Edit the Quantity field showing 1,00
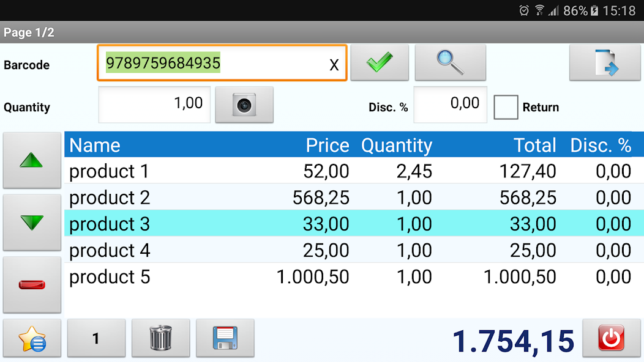The width and height of the screenshot is (644, 362). (x=154, y=105)
